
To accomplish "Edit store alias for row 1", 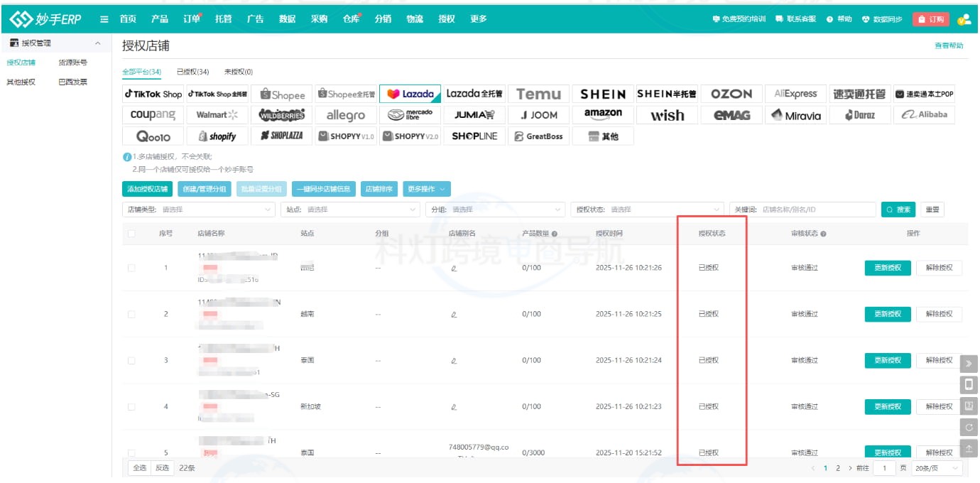I will 454,268.
